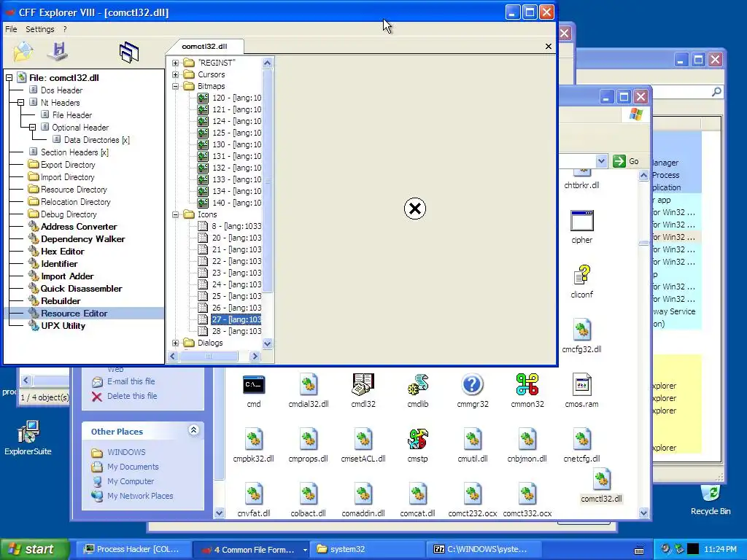Collapse the File: comctl32.dll root node
This screenshot has width=747, height=560.
pyautogui.click(x=9, y=77)
